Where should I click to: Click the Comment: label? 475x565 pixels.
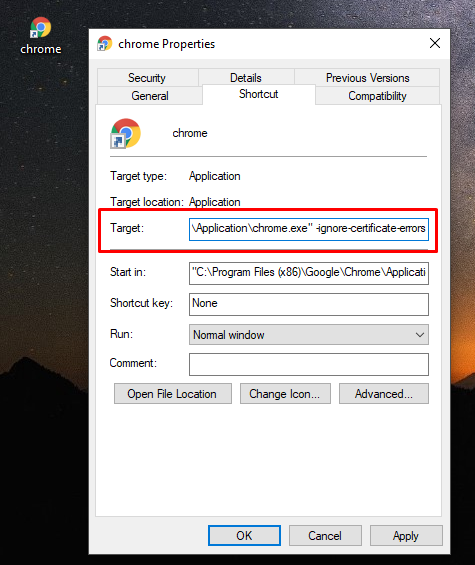(133, 363)
